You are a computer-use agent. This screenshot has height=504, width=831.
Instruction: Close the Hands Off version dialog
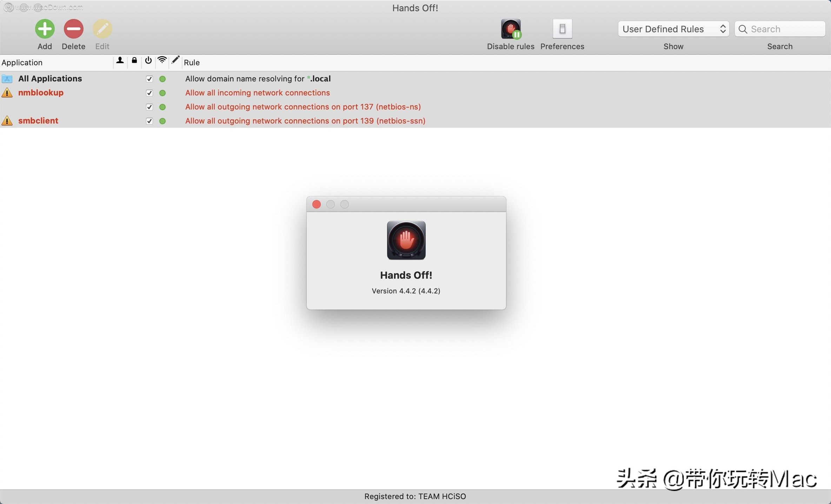point(316,204)
